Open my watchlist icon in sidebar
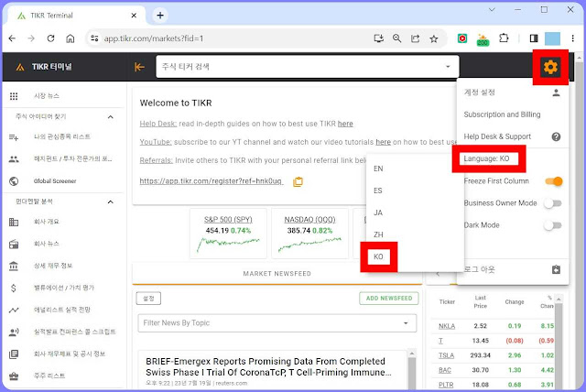Viewport: 586px width, 392px height. [14, 137]
